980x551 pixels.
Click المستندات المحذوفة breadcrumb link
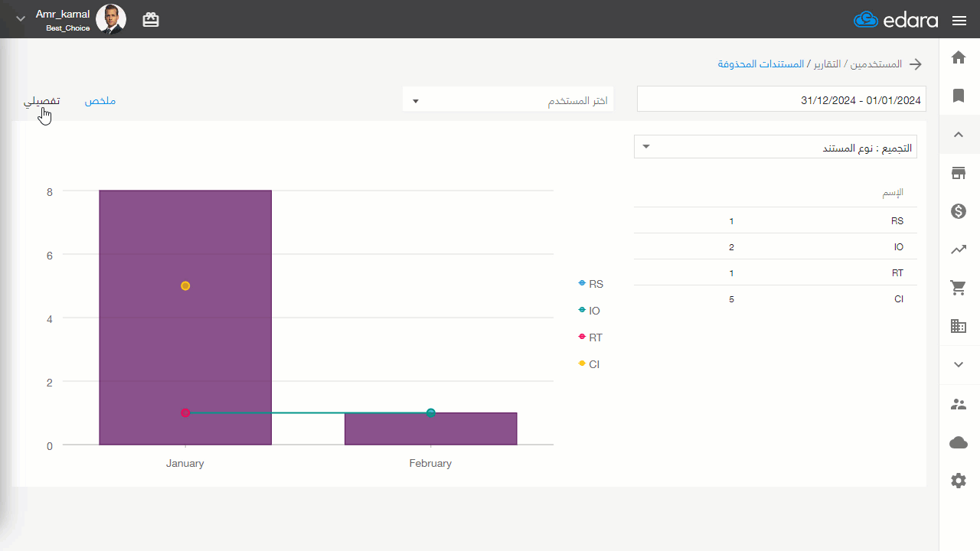click(761, 64)
